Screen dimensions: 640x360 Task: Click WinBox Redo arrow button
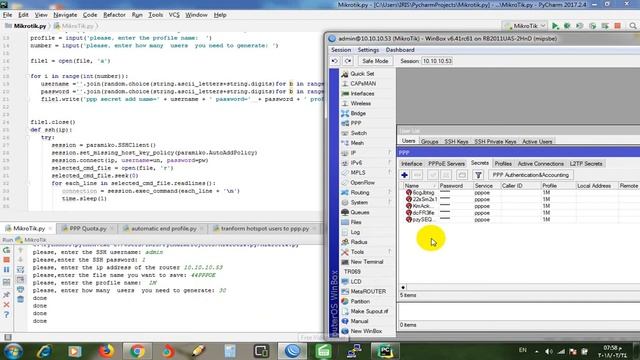pos(348,61)
